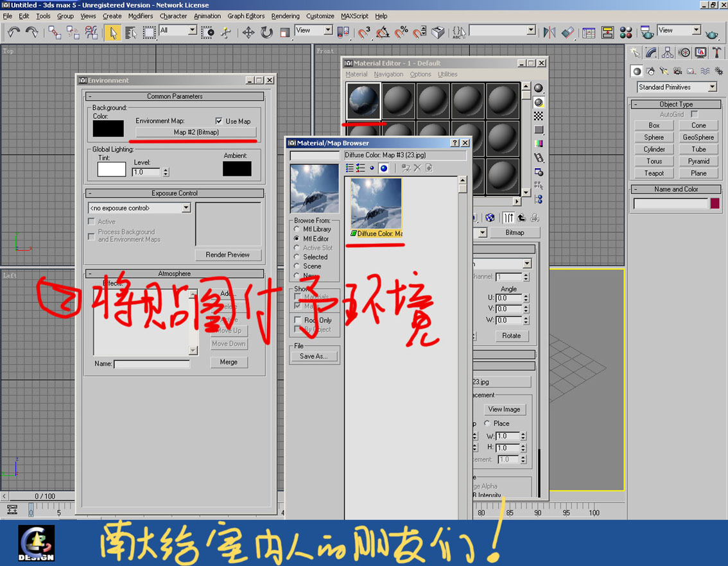
Task: Open the Utilities hammer panel tab
Action: pyautogui.click(x=717, y=53)
